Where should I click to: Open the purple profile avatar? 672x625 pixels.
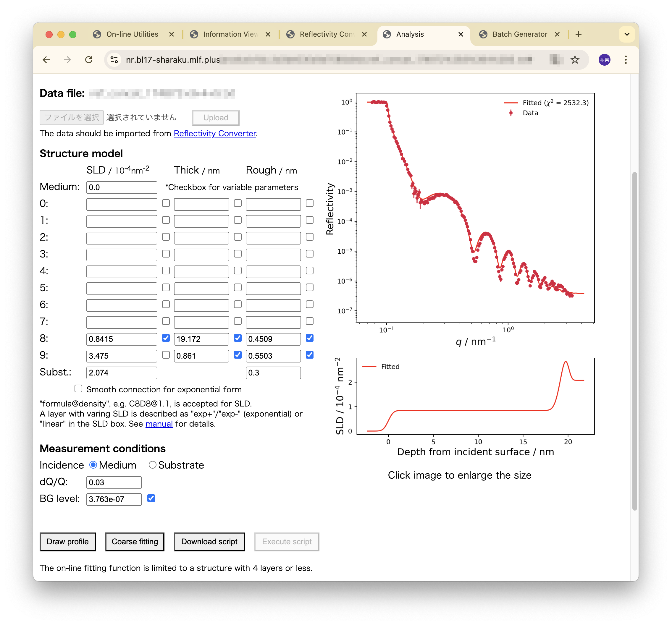(x=604, y=60)
